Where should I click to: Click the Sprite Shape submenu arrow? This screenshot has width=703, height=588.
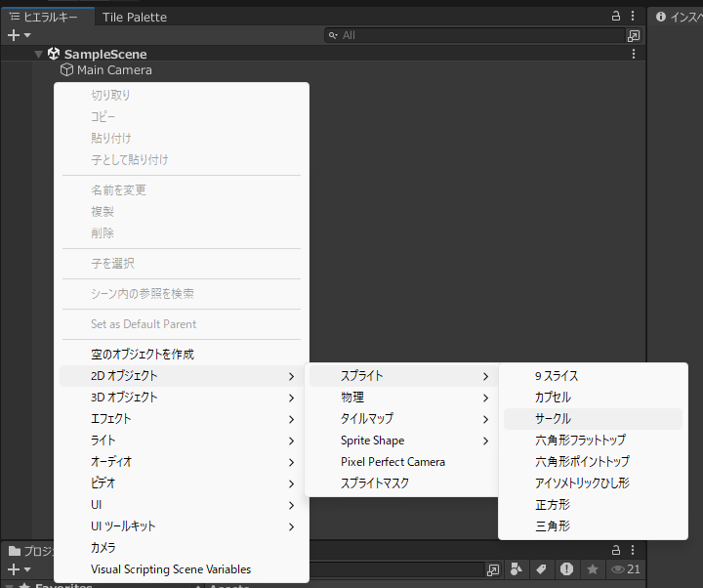pos(485,441)
